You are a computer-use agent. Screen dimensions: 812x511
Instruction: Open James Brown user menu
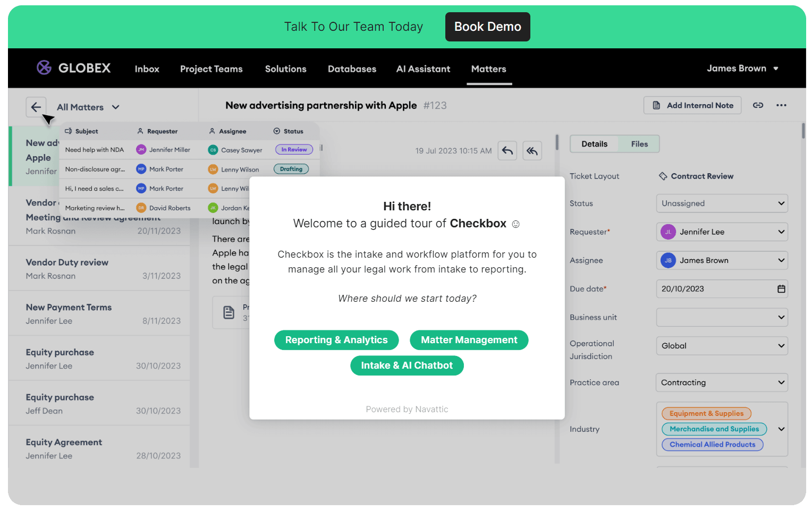742,68
